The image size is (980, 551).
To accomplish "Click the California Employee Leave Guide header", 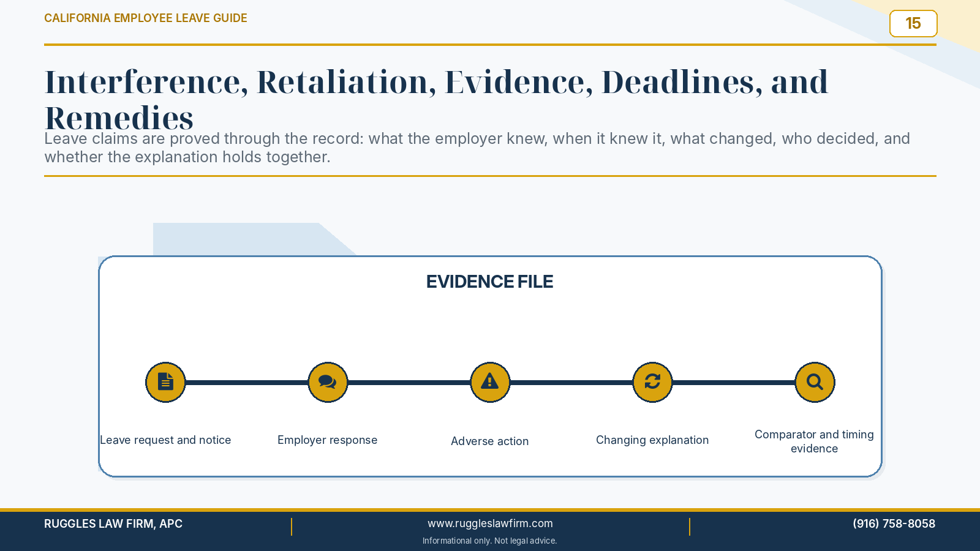I will click(x=146, y=18).
